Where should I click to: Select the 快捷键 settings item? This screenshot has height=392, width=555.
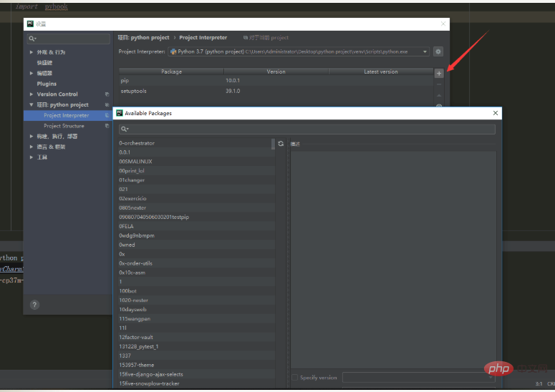44,62
